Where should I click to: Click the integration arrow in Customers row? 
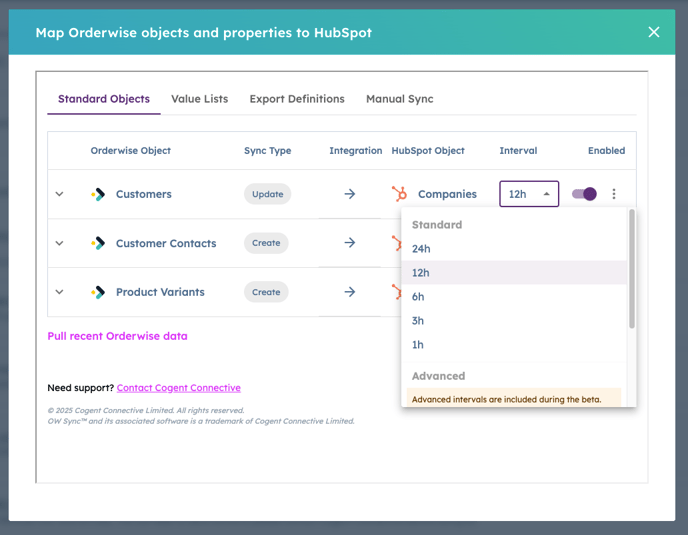pos(350,194)
